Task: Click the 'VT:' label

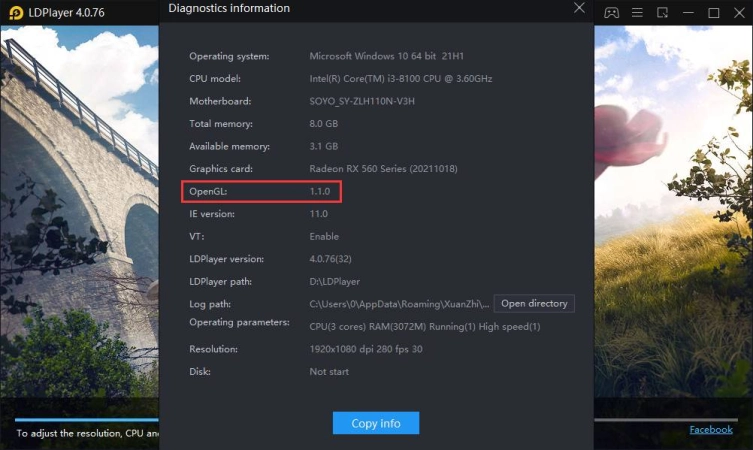Action: tap(196, 236)
